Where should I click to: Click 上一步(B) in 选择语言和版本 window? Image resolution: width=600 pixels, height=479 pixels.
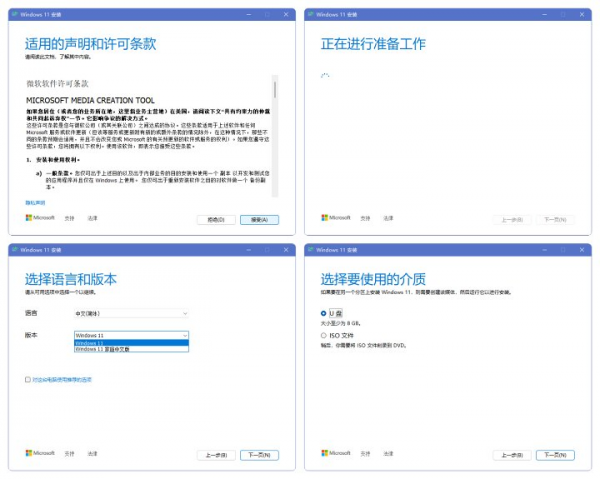[x=216, y=455]
